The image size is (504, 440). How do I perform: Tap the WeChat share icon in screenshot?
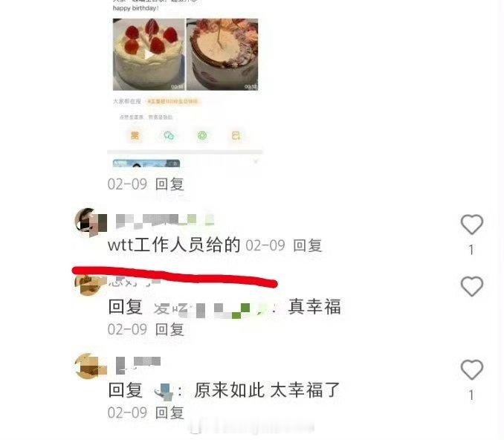169,135
